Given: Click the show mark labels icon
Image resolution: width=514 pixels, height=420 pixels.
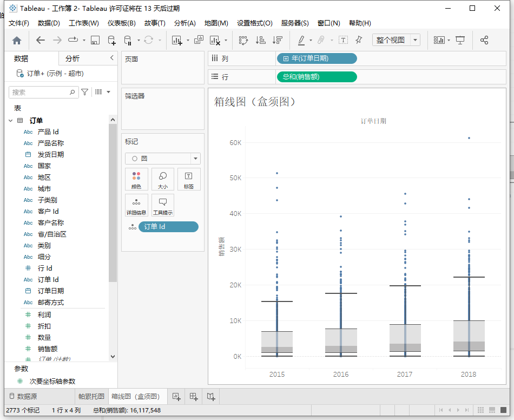Looking at the screenshot, I should click(x=343, y=40).
